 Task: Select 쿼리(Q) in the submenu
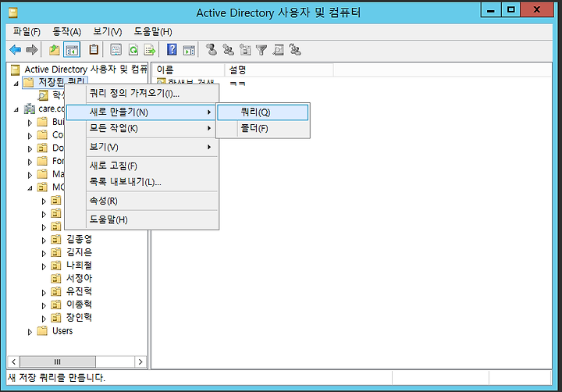(263, 112)
